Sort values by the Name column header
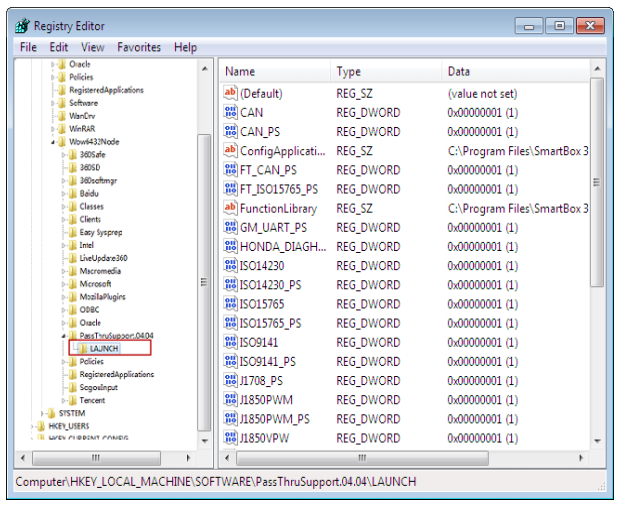620x507 pixels. 275,72
